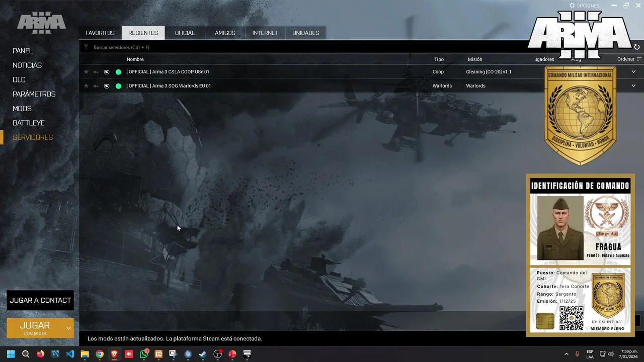Click the Buscar servidores search field
Viewport: 644px width, 362px height.
[x=302, y=47]
